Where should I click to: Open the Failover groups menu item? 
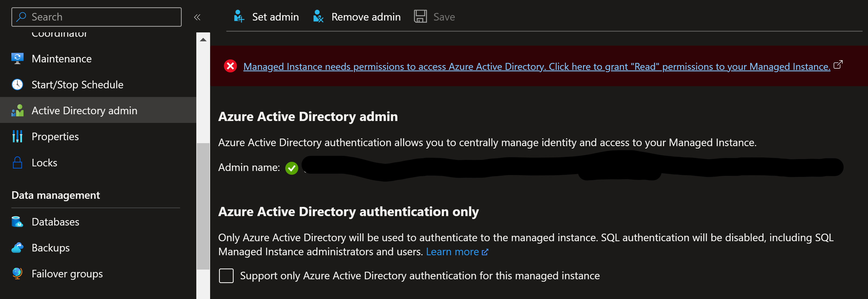pos(67,274)
